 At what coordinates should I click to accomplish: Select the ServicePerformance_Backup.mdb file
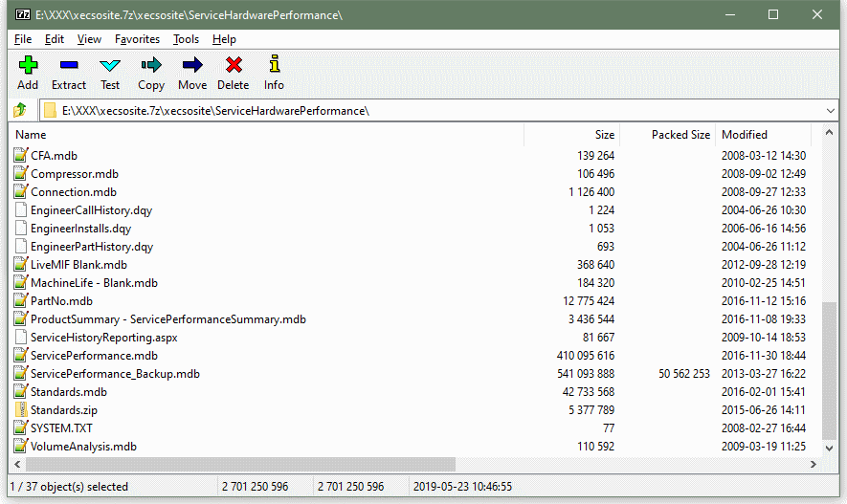coord(115,374)
